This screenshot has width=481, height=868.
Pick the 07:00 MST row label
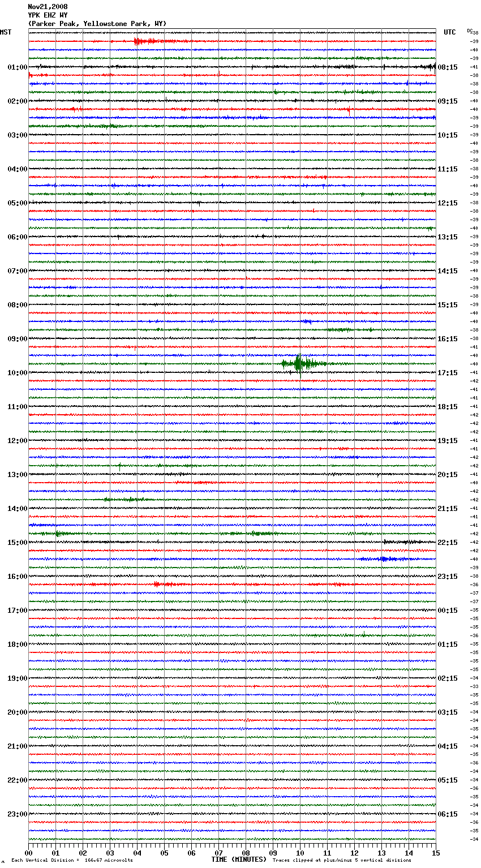click(18, 271)
